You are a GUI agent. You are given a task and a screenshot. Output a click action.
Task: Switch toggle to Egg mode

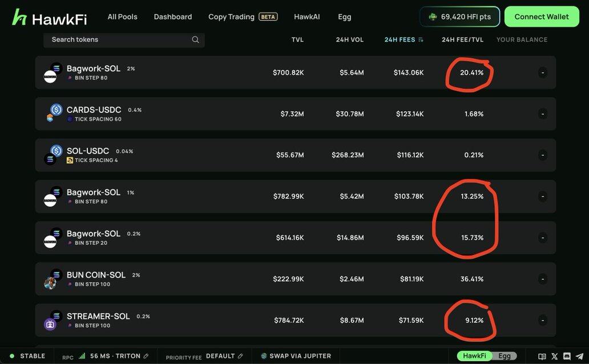pyautogui.click(x=505, y=356)
